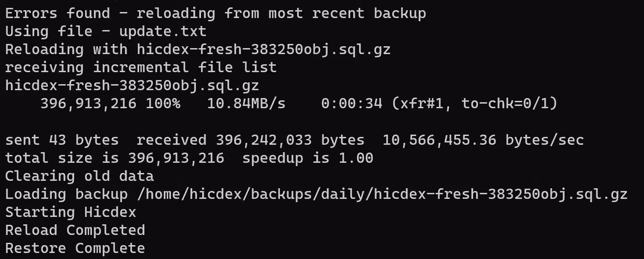The width and height of the screenshot is (644, 259).
Task: Click the 'Restore Complete' final line
Action: (x=75, y=248)
